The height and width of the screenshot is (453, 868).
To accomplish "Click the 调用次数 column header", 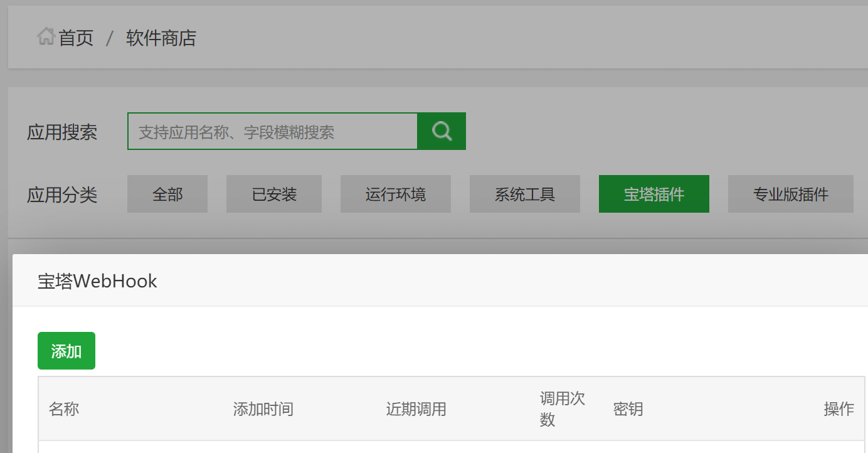I will point(562,409).
